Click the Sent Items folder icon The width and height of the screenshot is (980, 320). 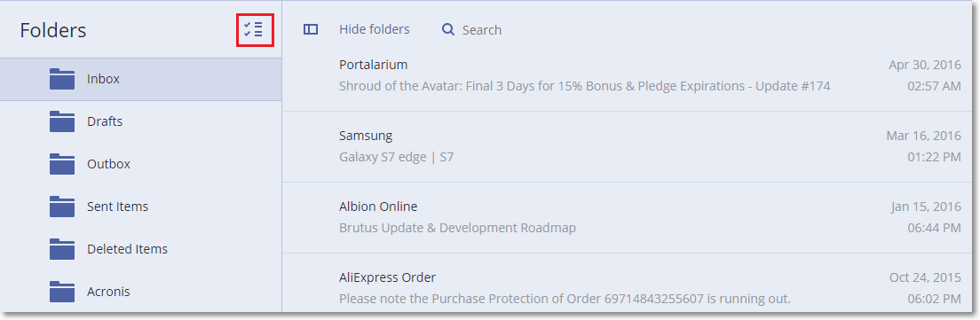click(62, 207)
